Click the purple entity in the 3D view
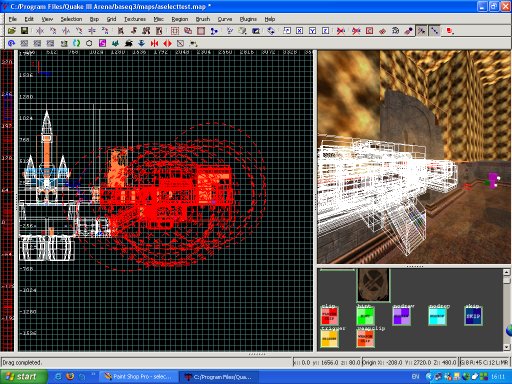This screenshot has height=384, width=512. pyautogui.click(x=493, y=181)
